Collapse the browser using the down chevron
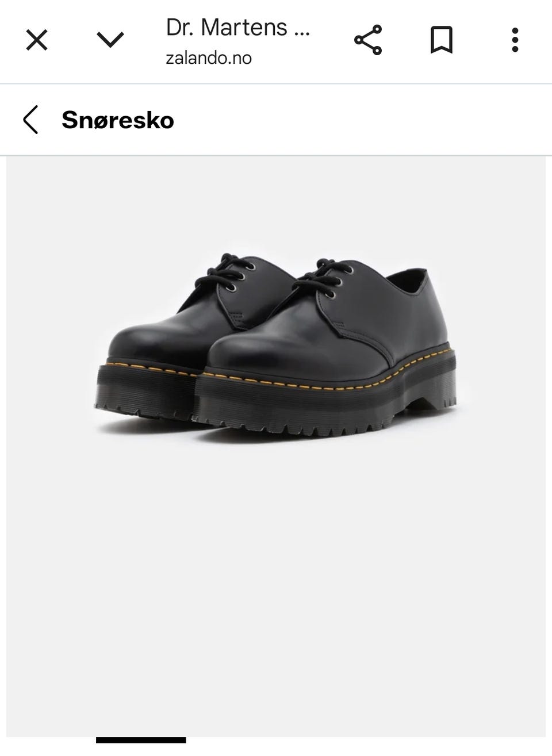This screenshot has height=756, width=552. coord(110,40)
